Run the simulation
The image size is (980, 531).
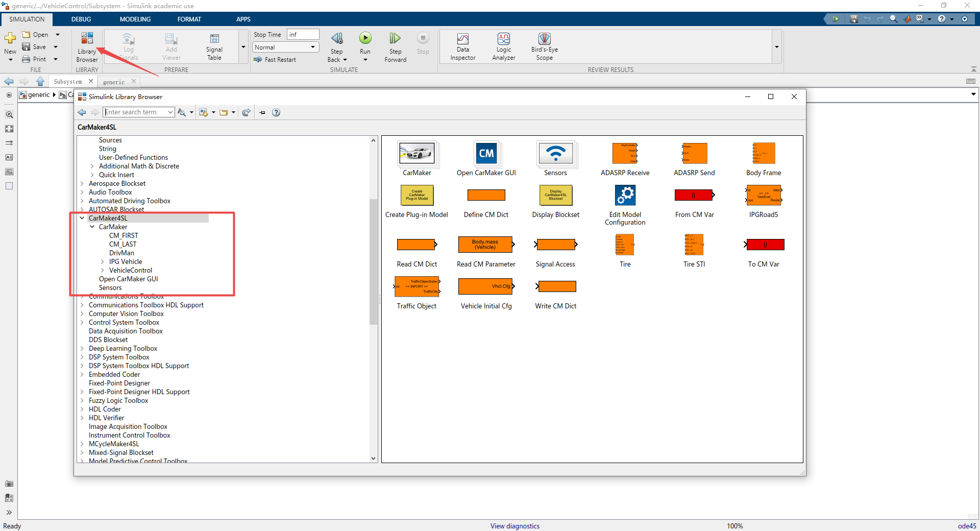pos(365,38)
